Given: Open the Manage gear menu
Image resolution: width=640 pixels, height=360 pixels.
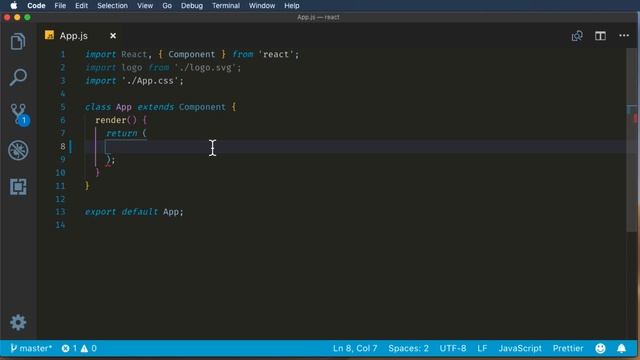Looking at the screenshot, I should [x=18, y=322].
